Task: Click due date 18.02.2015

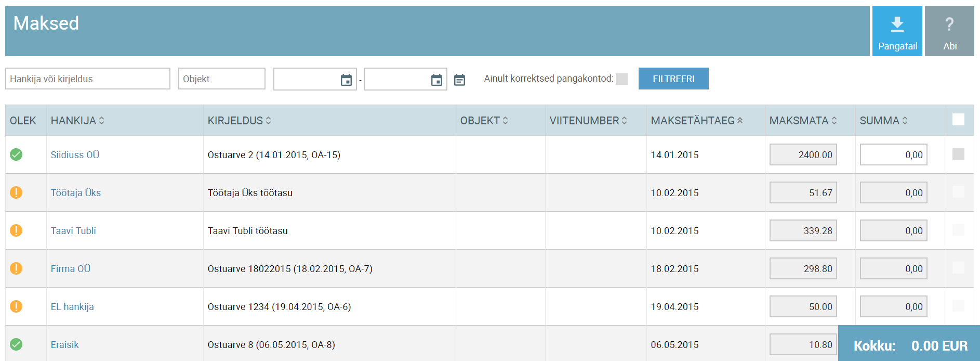Action: tap(674, 269)
